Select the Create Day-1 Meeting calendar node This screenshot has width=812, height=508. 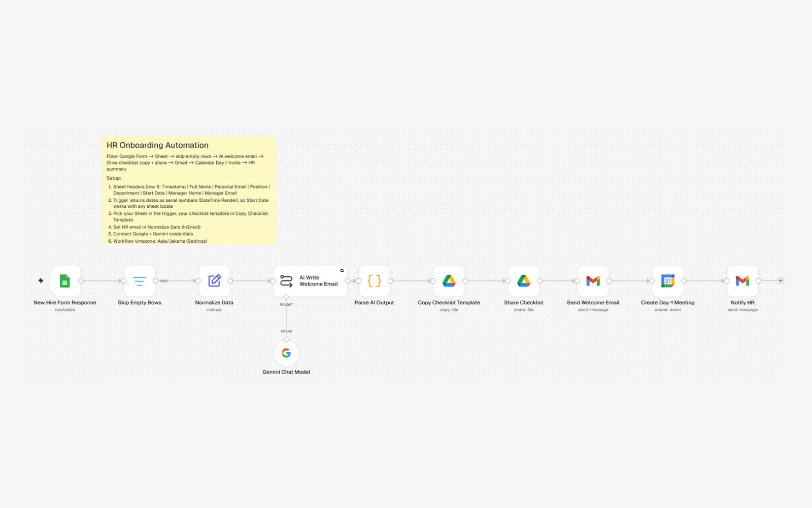pyautogui.click(x=668, y=281)
